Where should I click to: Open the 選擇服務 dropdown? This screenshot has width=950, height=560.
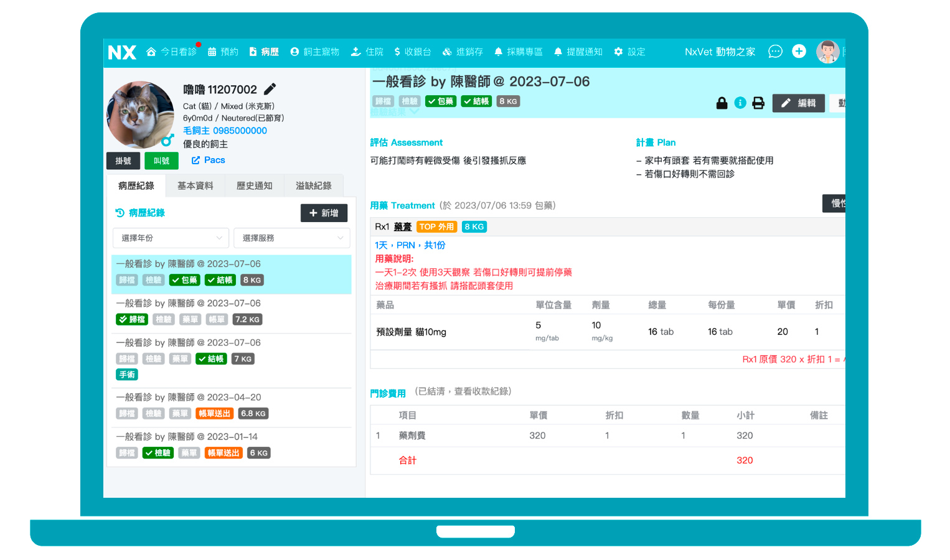tap(292, 238)
